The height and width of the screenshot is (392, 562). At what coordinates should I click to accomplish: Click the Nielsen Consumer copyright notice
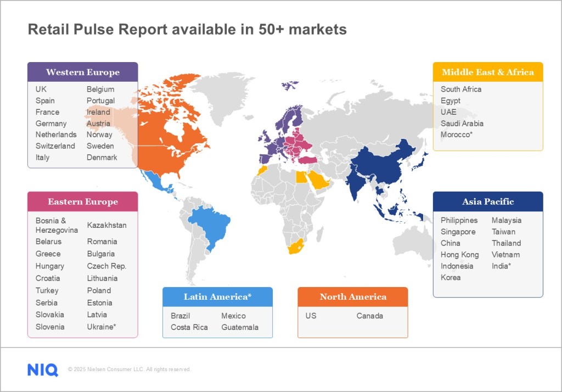pos(130,369)
